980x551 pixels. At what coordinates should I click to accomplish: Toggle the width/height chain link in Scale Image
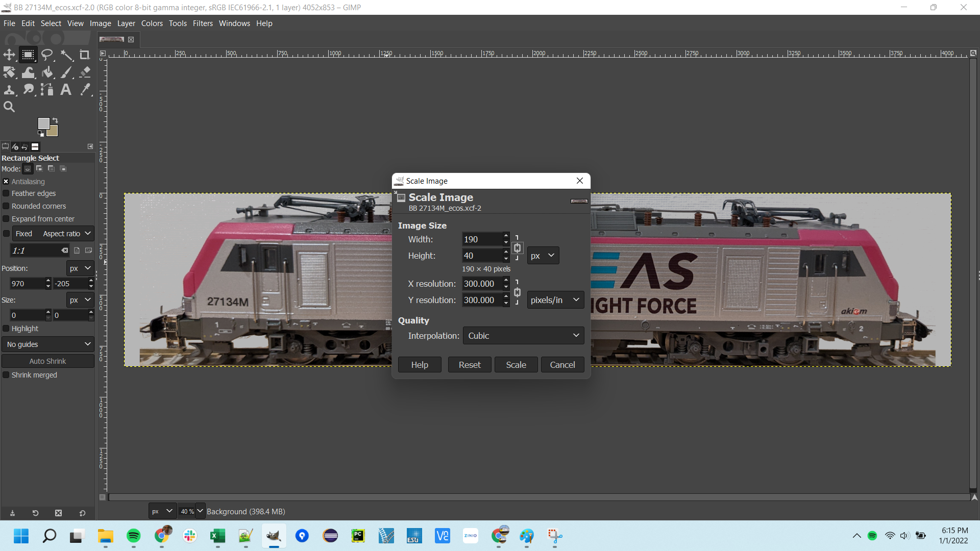point(517,248)
